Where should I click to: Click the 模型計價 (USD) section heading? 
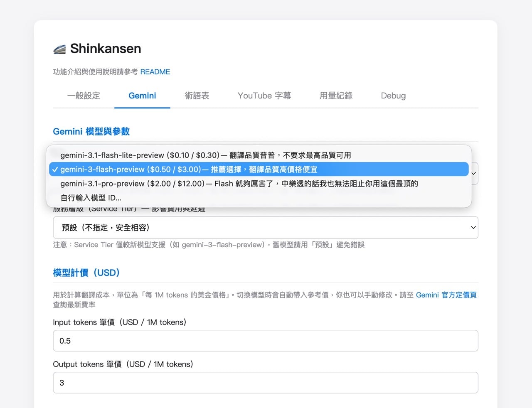tap(86, 273)
